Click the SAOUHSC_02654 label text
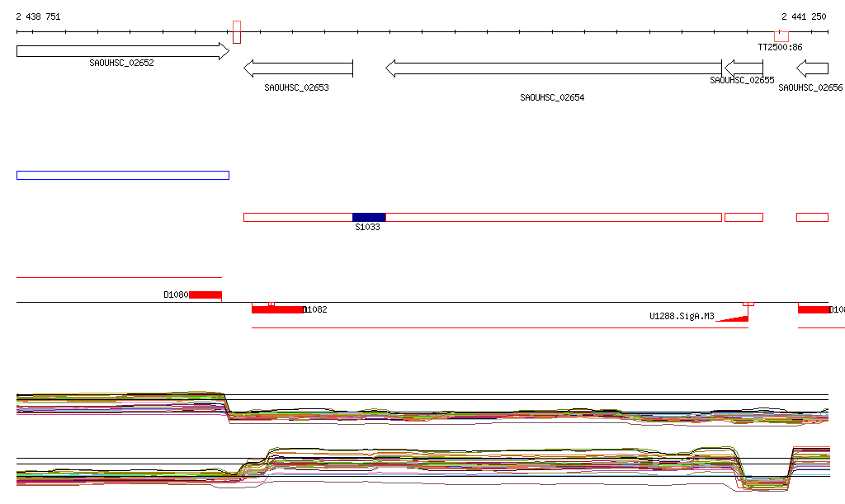845x504 pixels. point(552,97)
